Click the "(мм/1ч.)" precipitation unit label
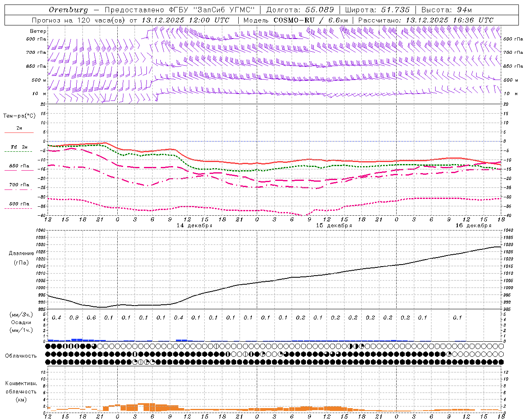525x420 pixels. coord(21,330)
